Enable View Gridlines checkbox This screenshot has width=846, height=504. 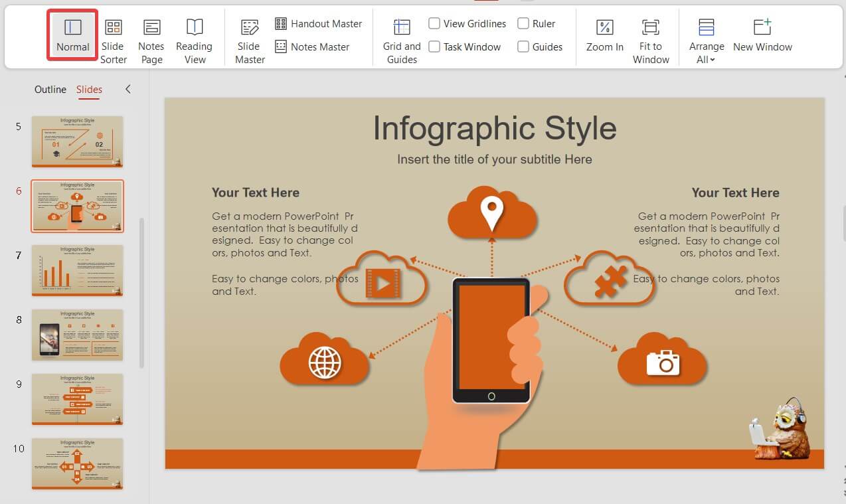coord(434,24)
